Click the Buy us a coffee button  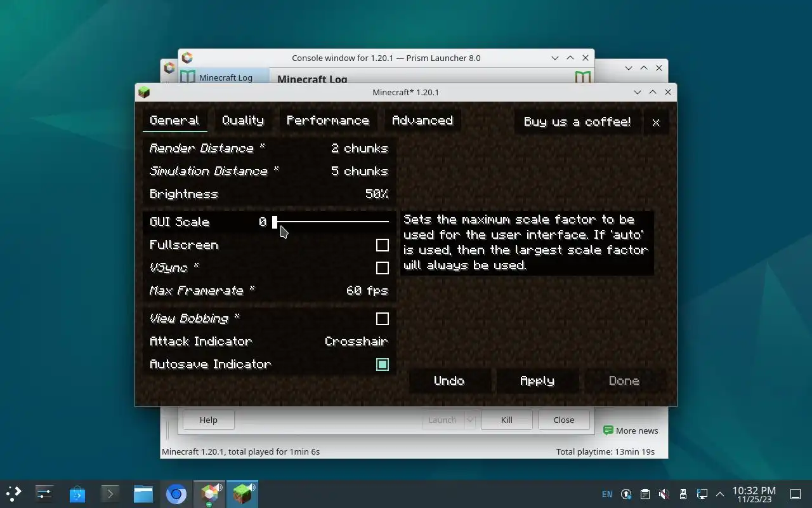577,122
